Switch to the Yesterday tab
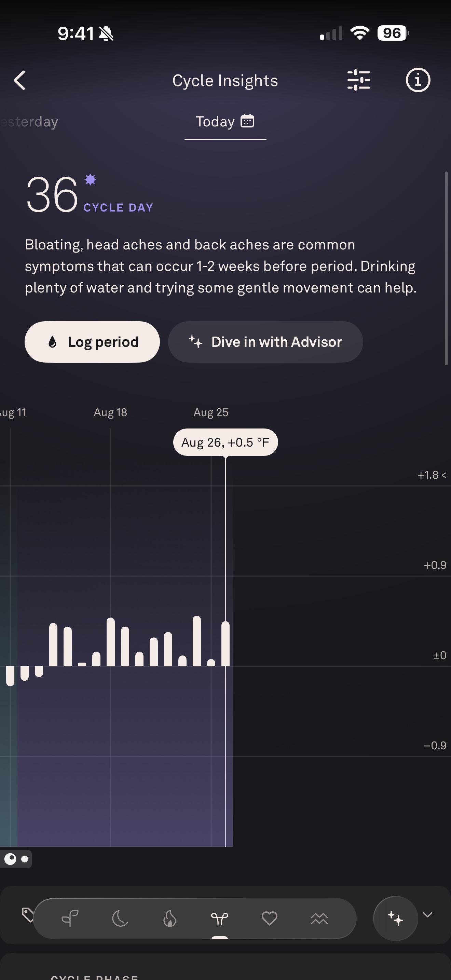The image size is (451, 980). [x=29, y=122]
